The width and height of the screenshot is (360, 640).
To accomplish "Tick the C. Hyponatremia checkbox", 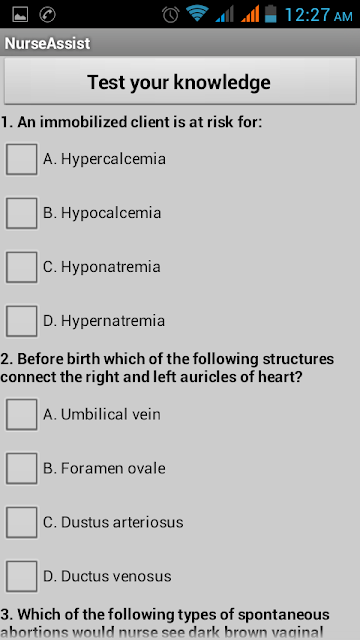I will click(22, 267).
